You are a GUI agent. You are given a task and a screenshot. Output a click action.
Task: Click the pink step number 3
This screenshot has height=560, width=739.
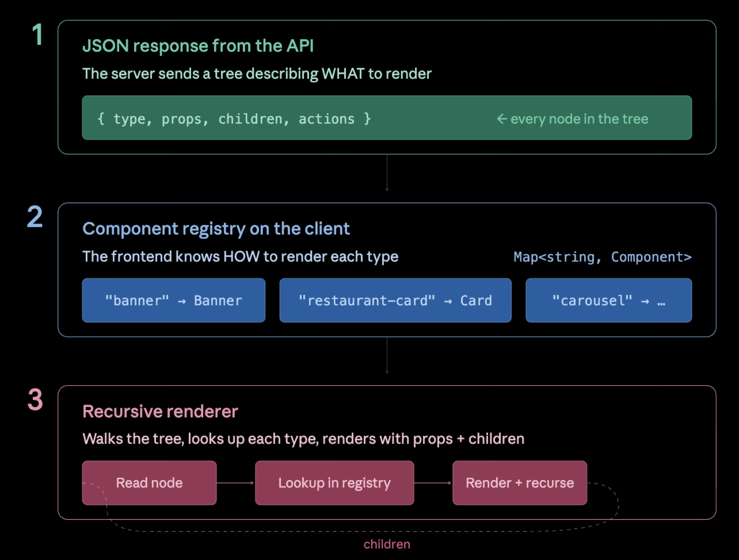pos(35,399)
